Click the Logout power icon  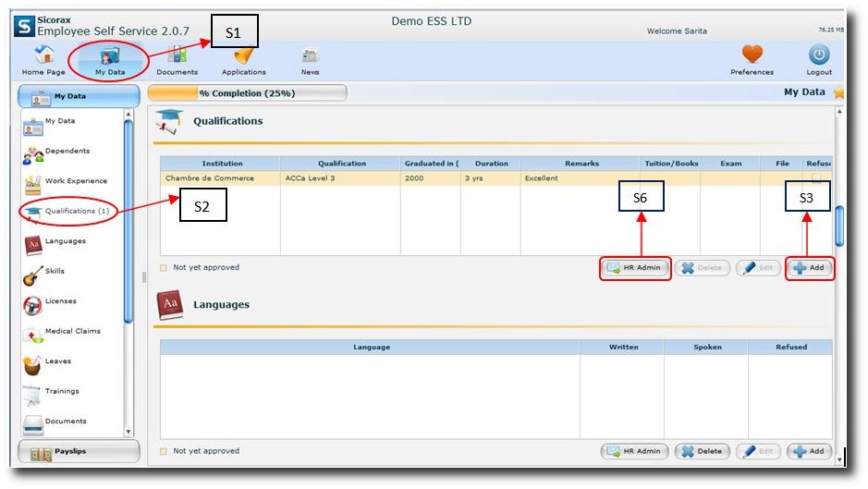818,58
